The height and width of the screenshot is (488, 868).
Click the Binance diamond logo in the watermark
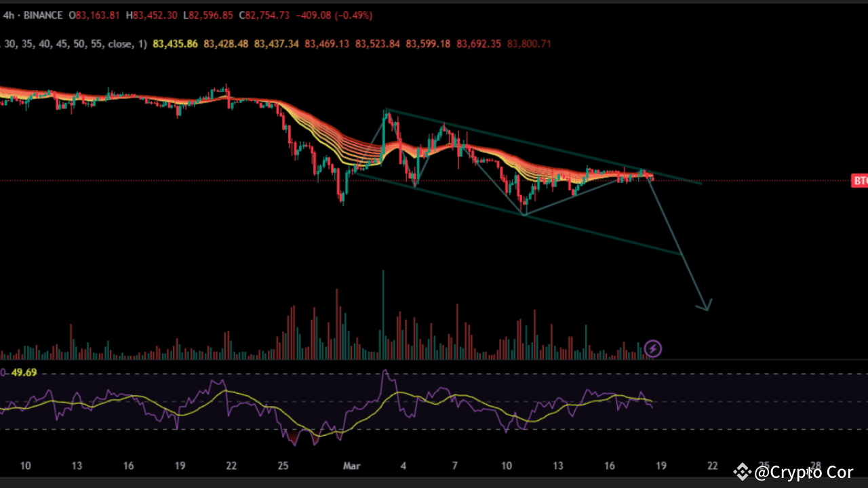744,472
